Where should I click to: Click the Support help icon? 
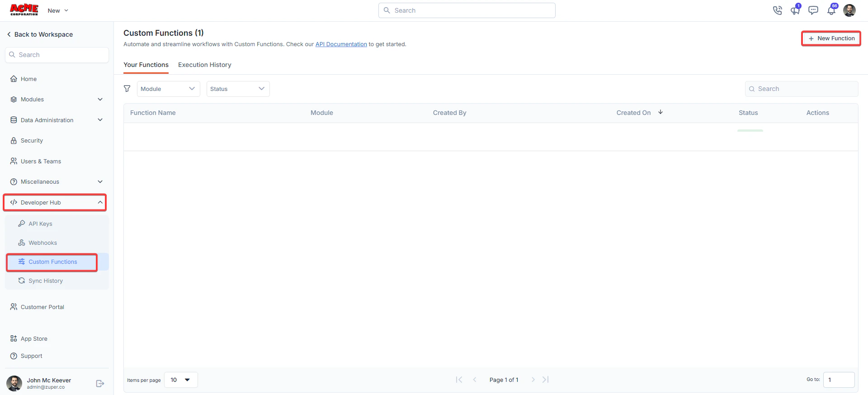(x=14, y=356)
